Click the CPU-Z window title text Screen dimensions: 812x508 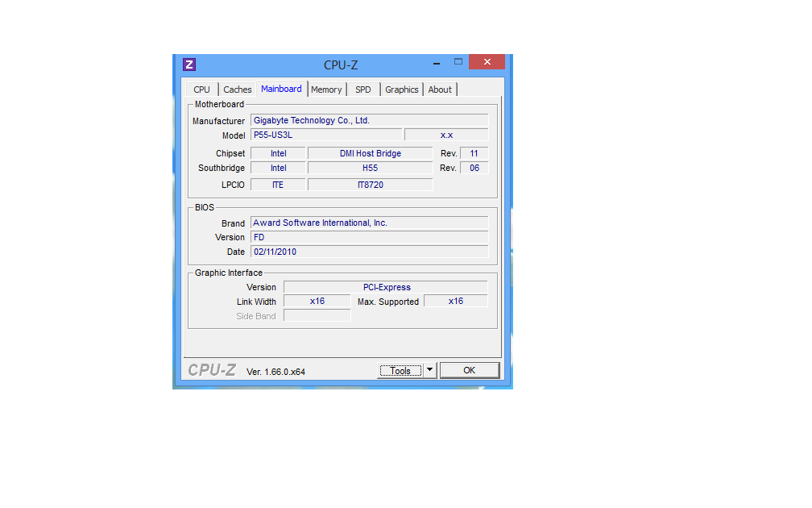click(341, 65)
